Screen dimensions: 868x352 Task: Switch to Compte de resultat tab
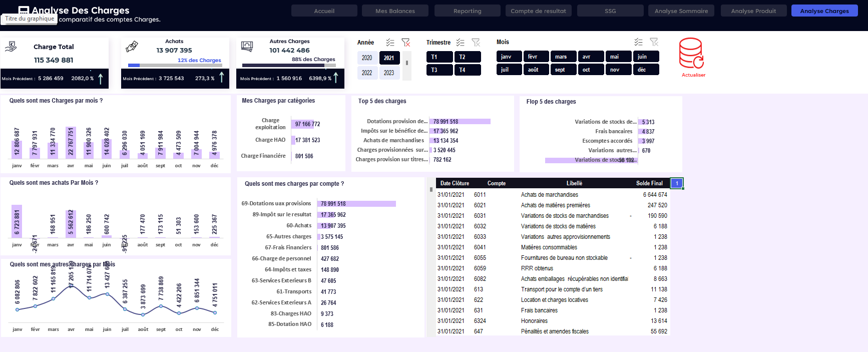539,11
